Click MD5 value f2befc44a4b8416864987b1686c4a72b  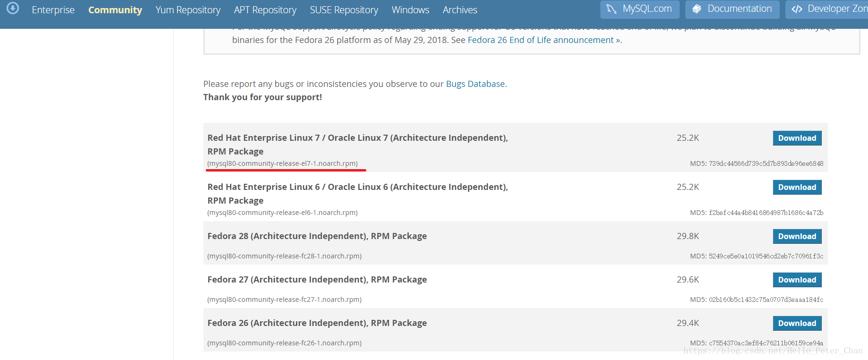(766, 213)
